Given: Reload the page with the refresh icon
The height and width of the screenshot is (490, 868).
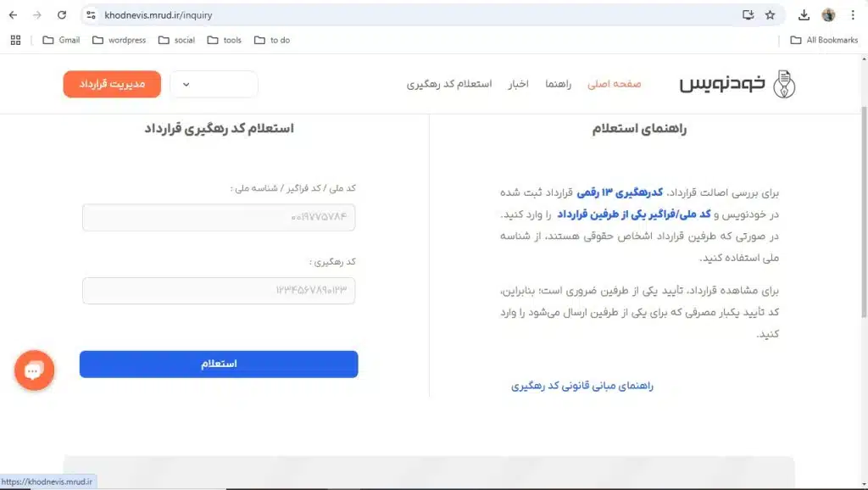Looking at the screenshot, I should 59,14.
